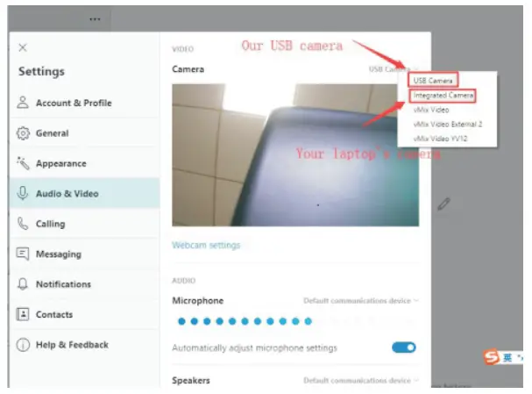The width and height of the screenshot is (532, 394).
Task: Close the Settings panel with the X
Action: pyautogui.click(x=23, y=47)
